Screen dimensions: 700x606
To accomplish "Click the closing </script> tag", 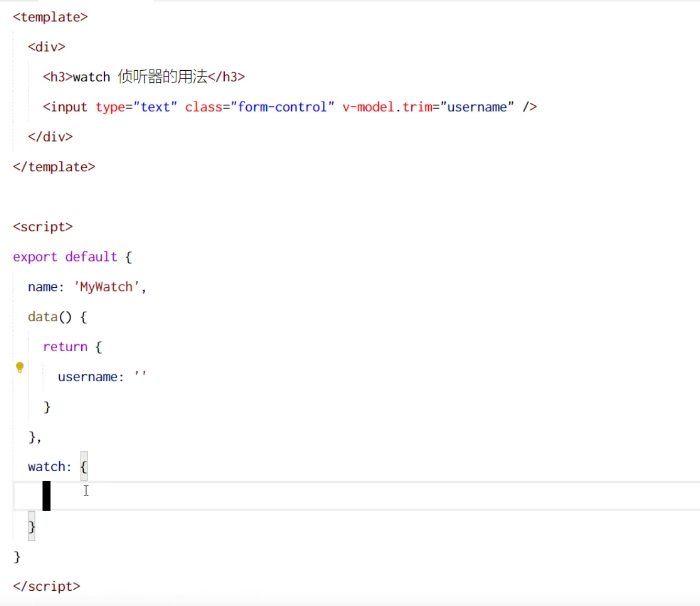I will point(46,586).
